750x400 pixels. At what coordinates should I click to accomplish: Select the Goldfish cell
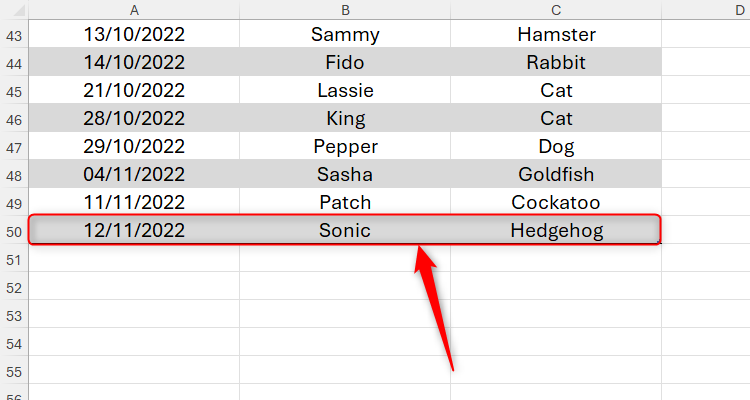pyautogui.click(x=556, y=174)
